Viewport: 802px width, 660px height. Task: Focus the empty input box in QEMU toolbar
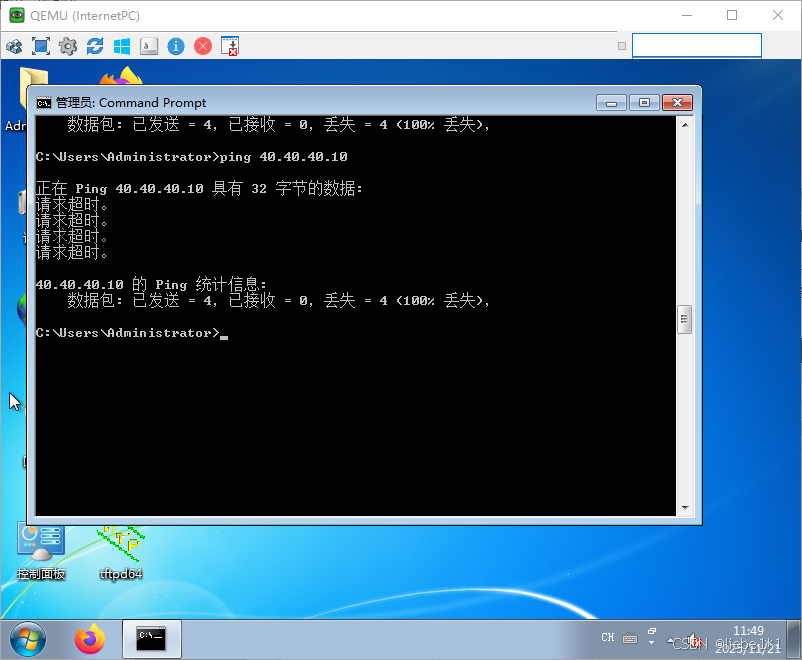click(697, 46)
